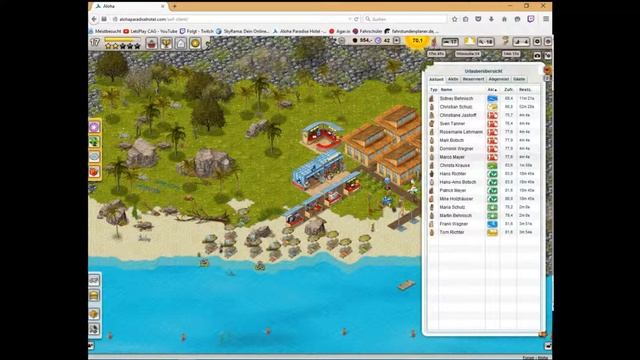Switch to the Ankunft tab
The width and height of the screenshot is (640, 360).
point(436,79)
